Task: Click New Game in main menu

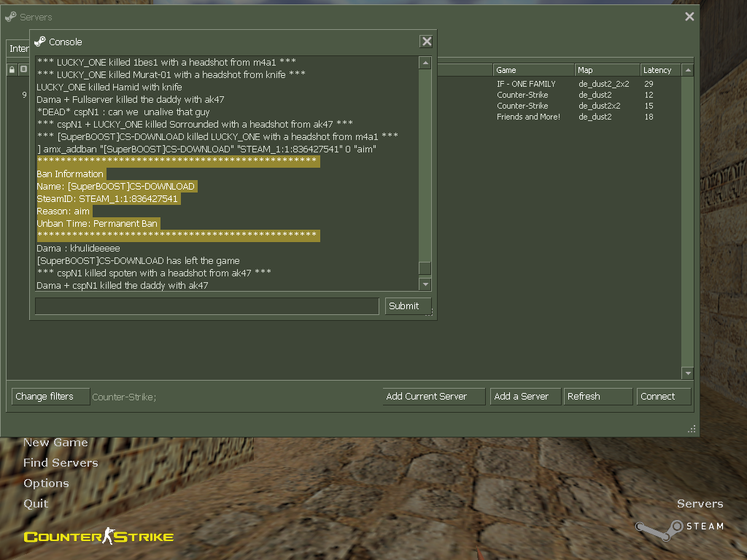Action: [55, 443]
